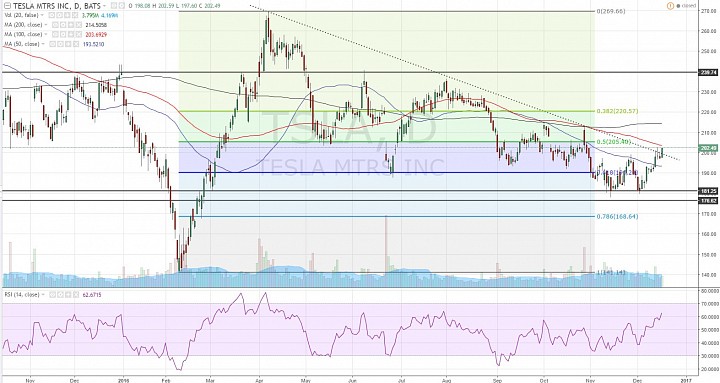Remove the RSI (14, close) indicator with X

[x=76, y=295]
